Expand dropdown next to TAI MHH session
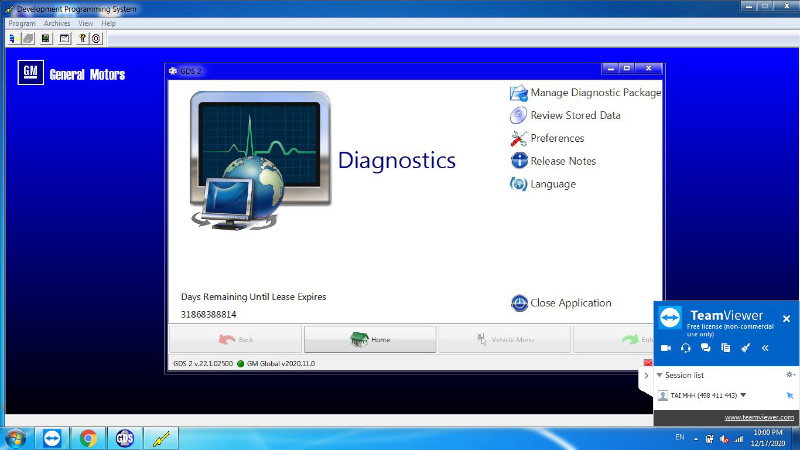The height and width of the screenshot is (450, 800). (x=743, y=395)
